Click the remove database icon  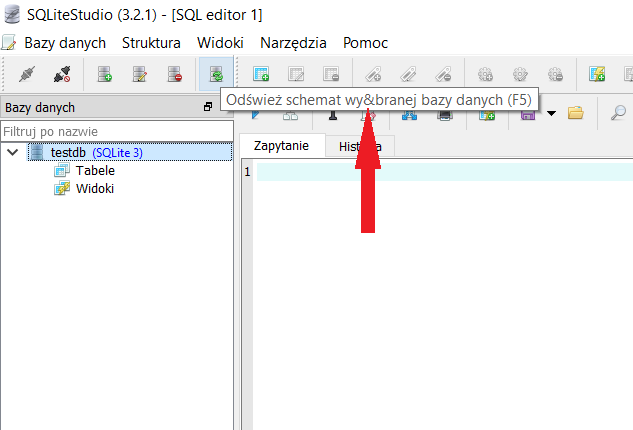coord(174,74)
